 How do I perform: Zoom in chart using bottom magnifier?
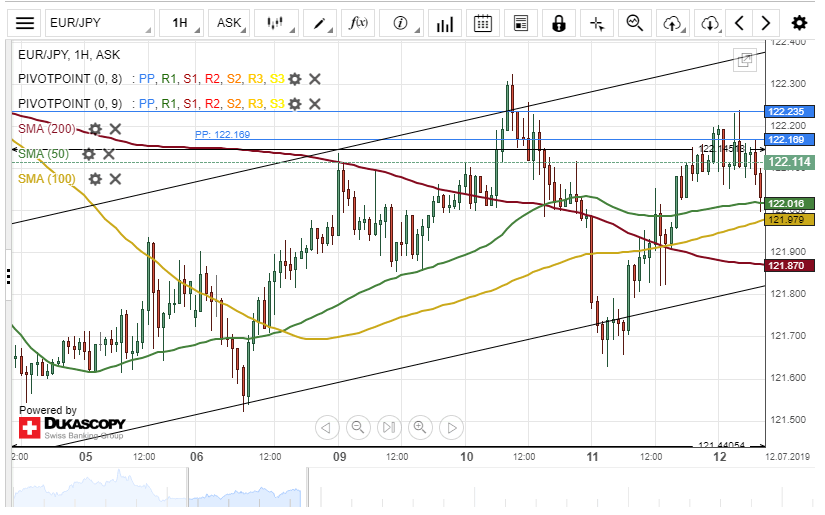(x=420, y=428)
